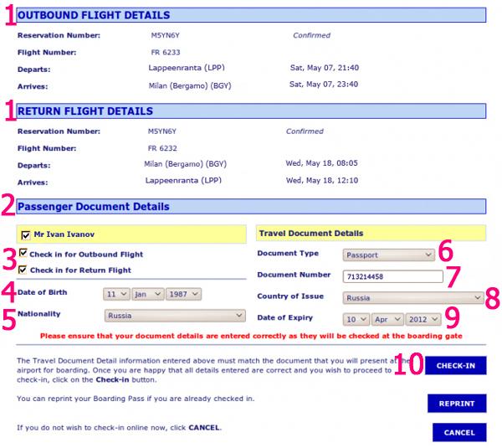Click the Passenger Document Details heading

[x=94, y=207]
